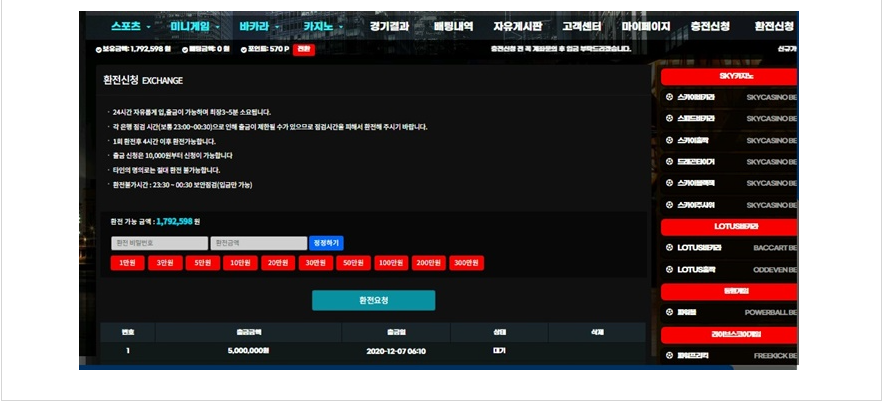This screenshot has width=883, height=404.
Task: Open the 미니게임 dropdown menu
Action: pyautogui.click(x=196, y=26)
